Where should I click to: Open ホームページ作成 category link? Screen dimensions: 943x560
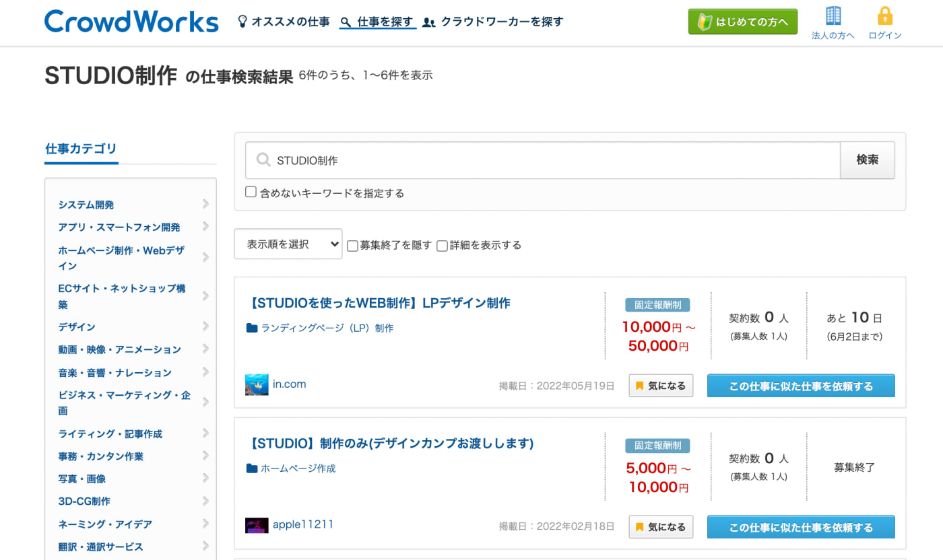coord(298,468)
